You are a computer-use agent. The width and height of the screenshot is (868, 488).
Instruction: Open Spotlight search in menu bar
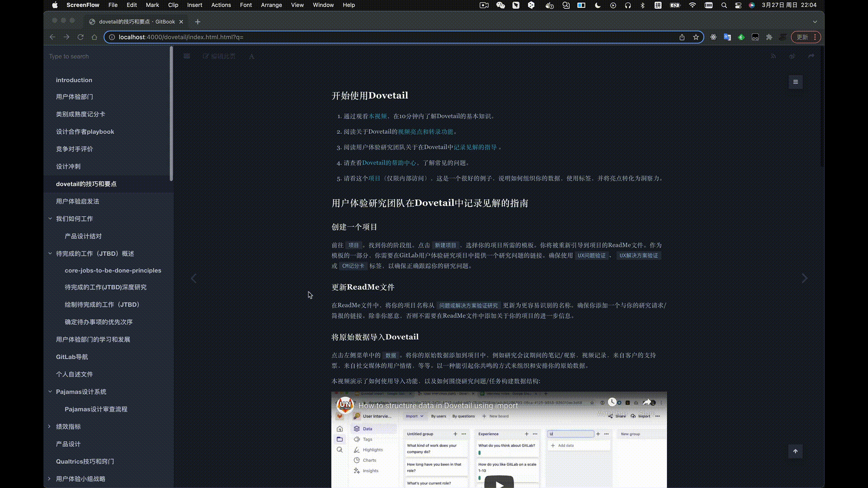(x=724, y=5)
